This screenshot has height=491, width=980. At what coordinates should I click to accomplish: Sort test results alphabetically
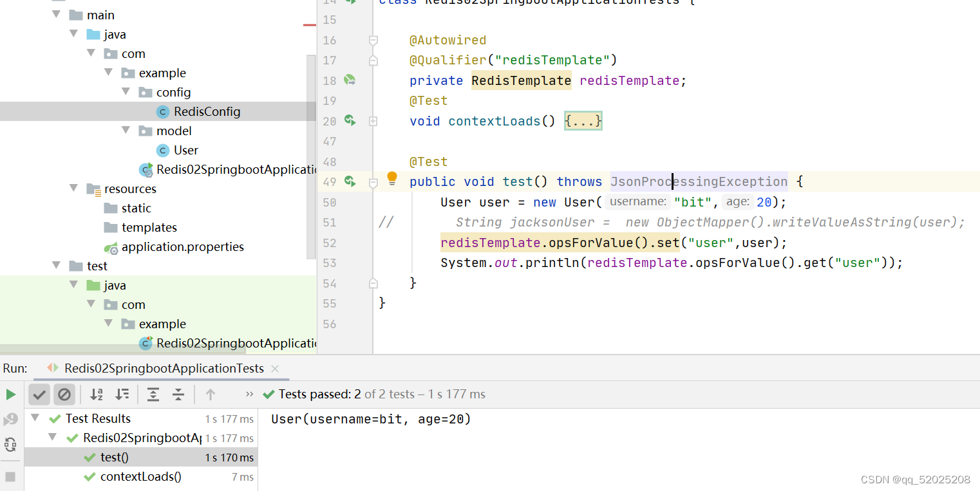point(97,394)
